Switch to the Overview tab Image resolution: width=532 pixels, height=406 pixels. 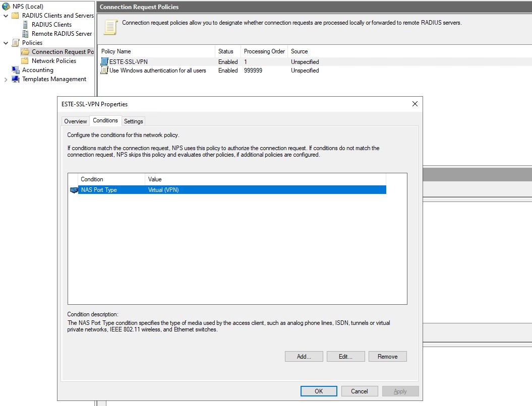click(75, 121)
